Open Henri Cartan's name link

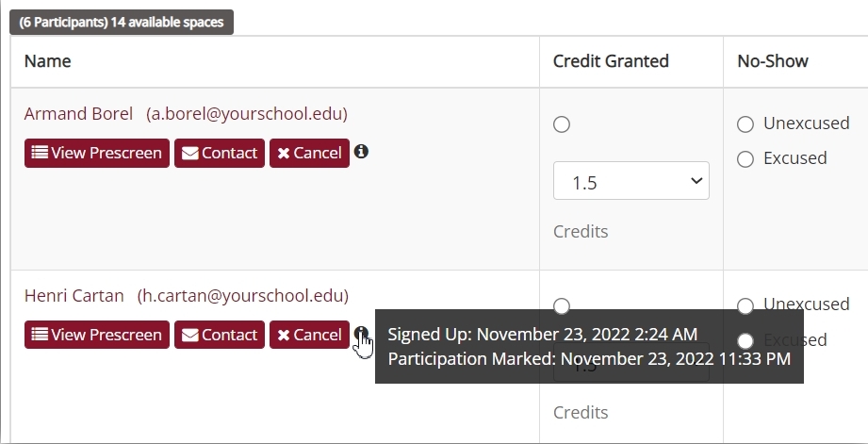point(74,296)
